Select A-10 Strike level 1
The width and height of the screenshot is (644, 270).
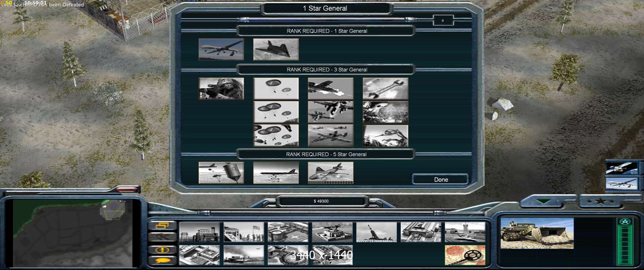pyautogui.click(x=331, y=89)
